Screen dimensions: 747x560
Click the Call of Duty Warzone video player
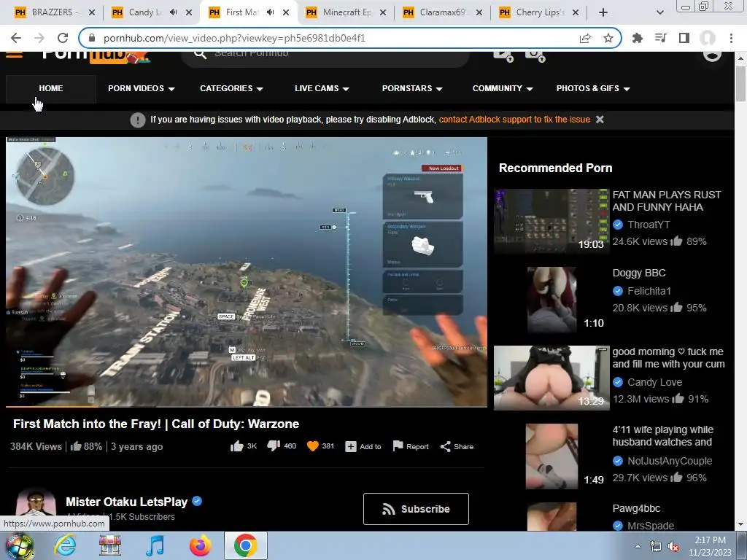(247, 271)
